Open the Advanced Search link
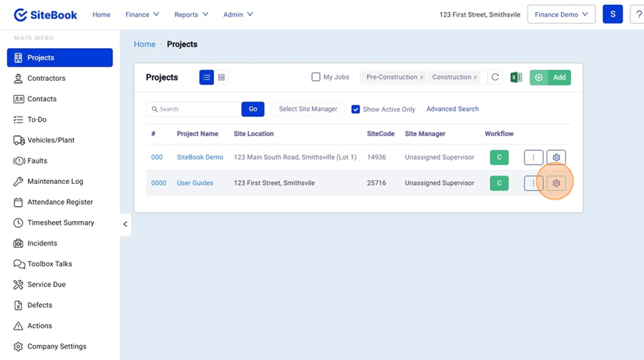This screenshot has height=360, width=644. pos(452,109)
